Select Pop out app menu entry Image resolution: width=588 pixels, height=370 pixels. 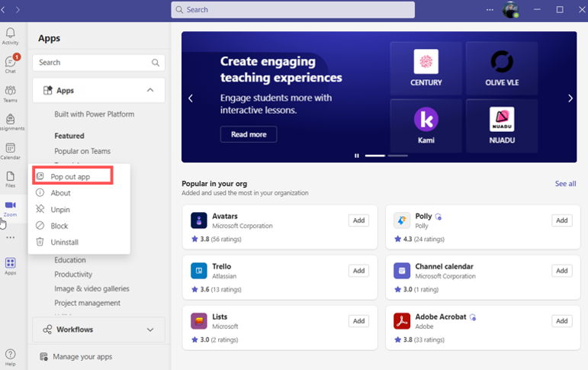click(71, 177)
